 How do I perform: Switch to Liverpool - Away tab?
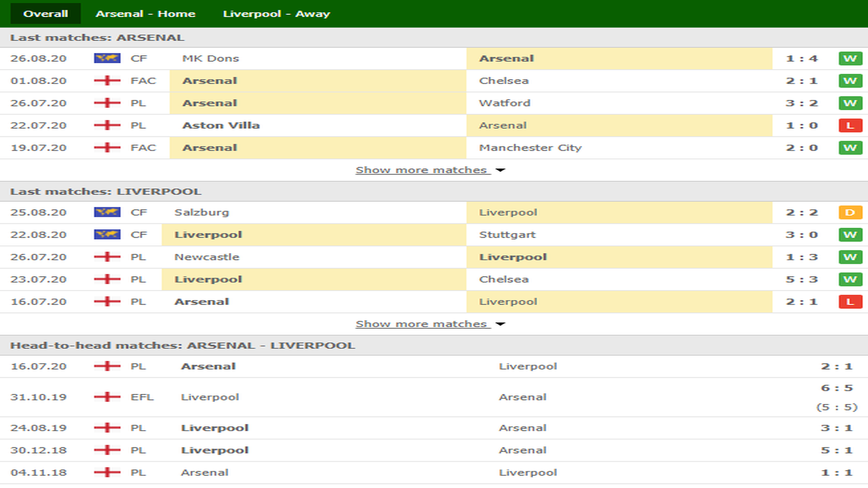pyautogui.click(x=277, y=14)
